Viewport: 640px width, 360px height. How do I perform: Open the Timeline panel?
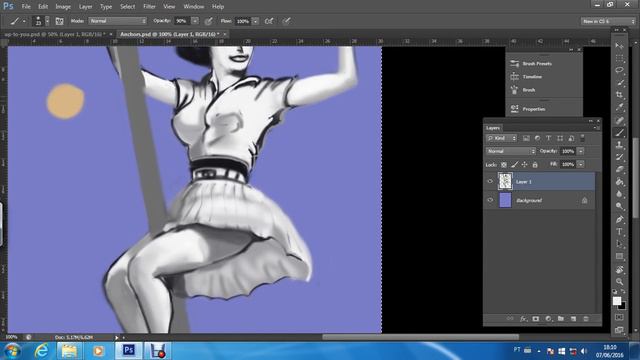532,77
